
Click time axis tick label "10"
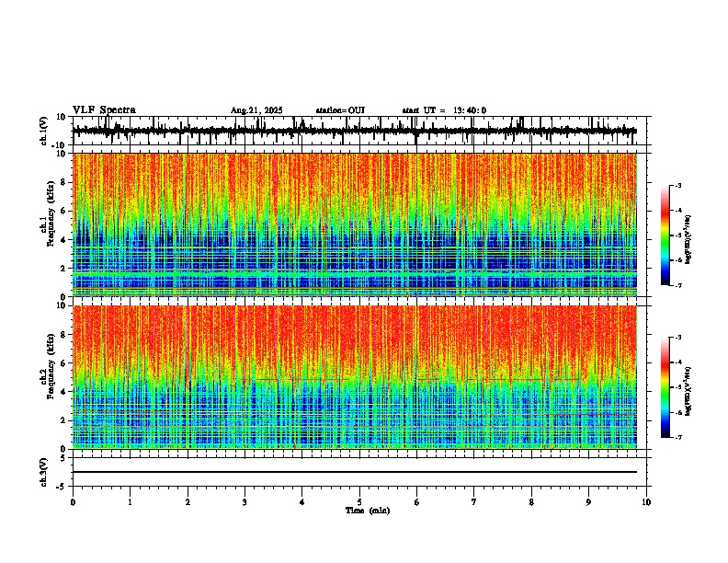[x=646, y=502]
